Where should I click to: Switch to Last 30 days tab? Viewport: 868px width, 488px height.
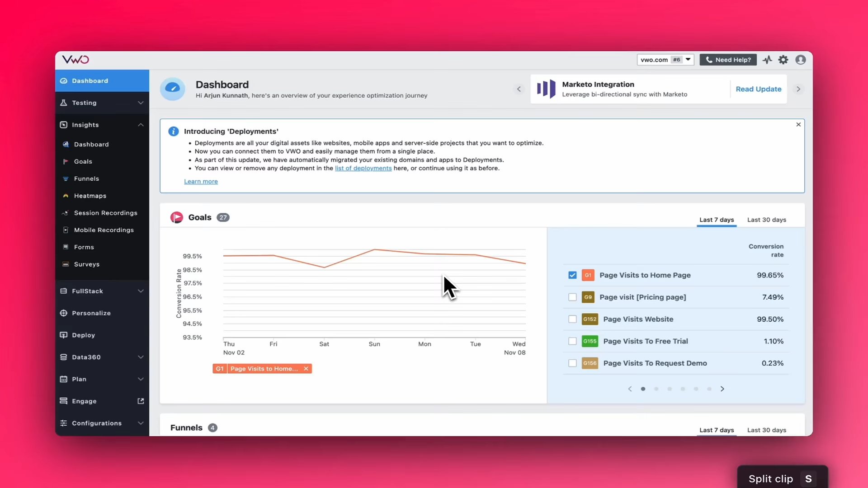767,219
